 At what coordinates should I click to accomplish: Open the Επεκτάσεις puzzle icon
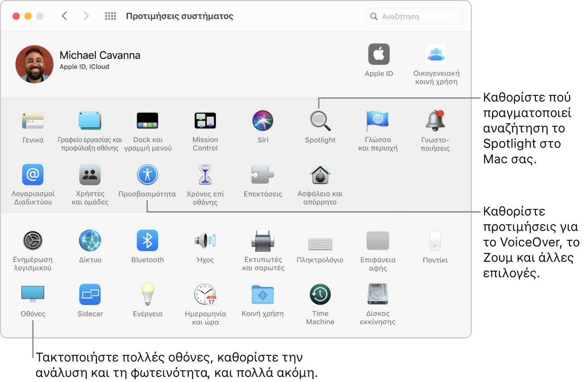point(263,175)
